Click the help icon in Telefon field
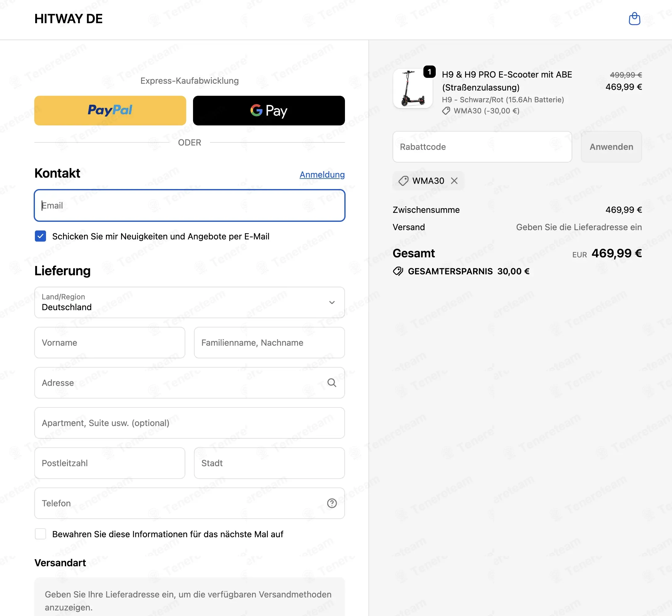This screenshot has height=616, width=672. pyautogui.click(x=332, y=503)
